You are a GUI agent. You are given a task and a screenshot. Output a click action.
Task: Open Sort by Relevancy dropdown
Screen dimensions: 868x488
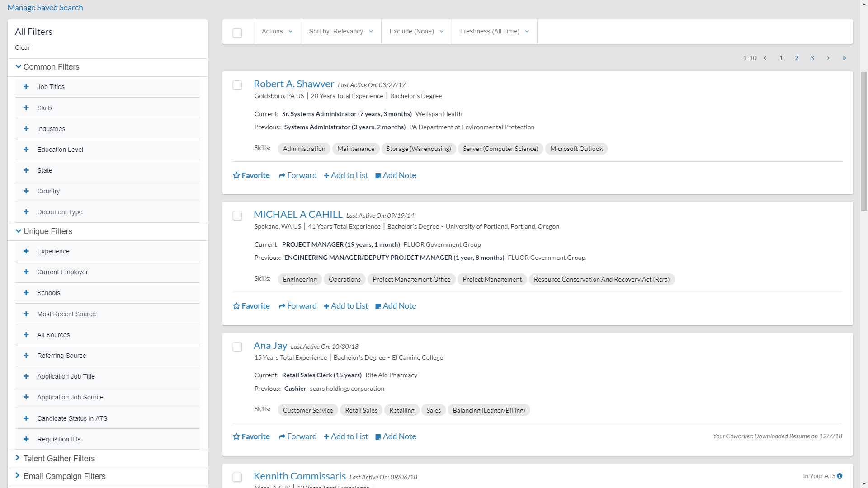pos(340,31)
